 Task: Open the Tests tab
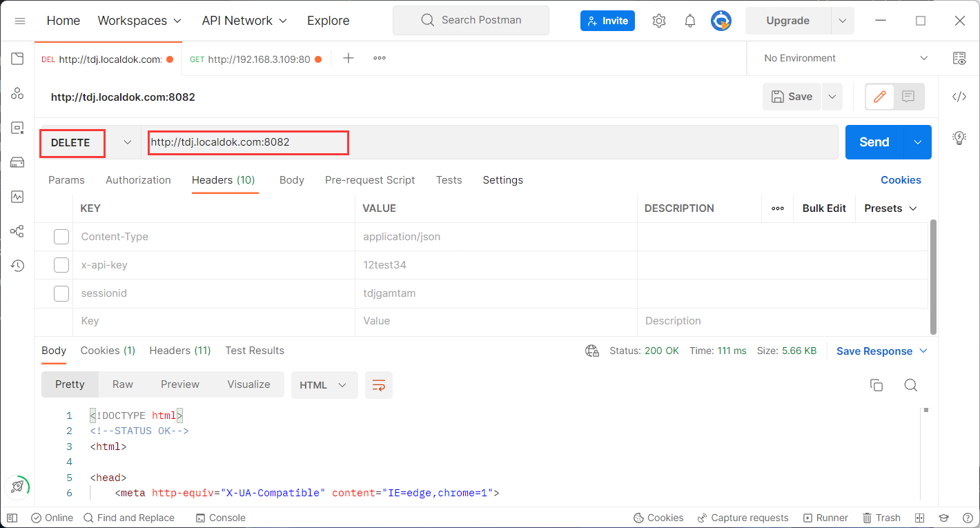[449, 180]
